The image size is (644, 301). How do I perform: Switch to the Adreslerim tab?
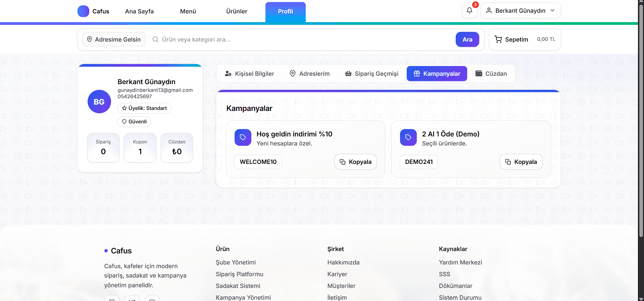[x=309, y=74]
